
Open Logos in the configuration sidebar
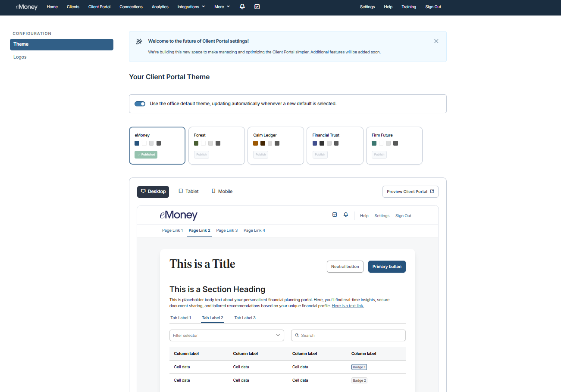pos(20,57)
